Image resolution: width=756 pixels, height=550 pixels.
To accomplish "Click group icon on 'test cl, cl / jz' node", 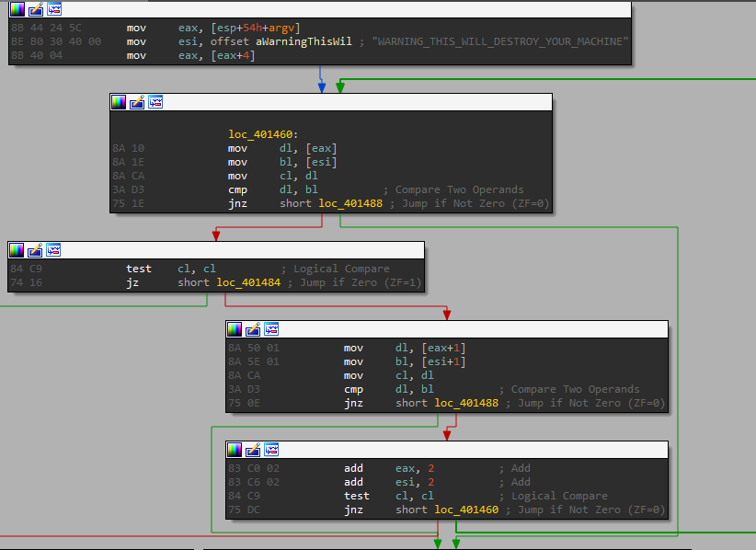I will click(x=53, y=250).
